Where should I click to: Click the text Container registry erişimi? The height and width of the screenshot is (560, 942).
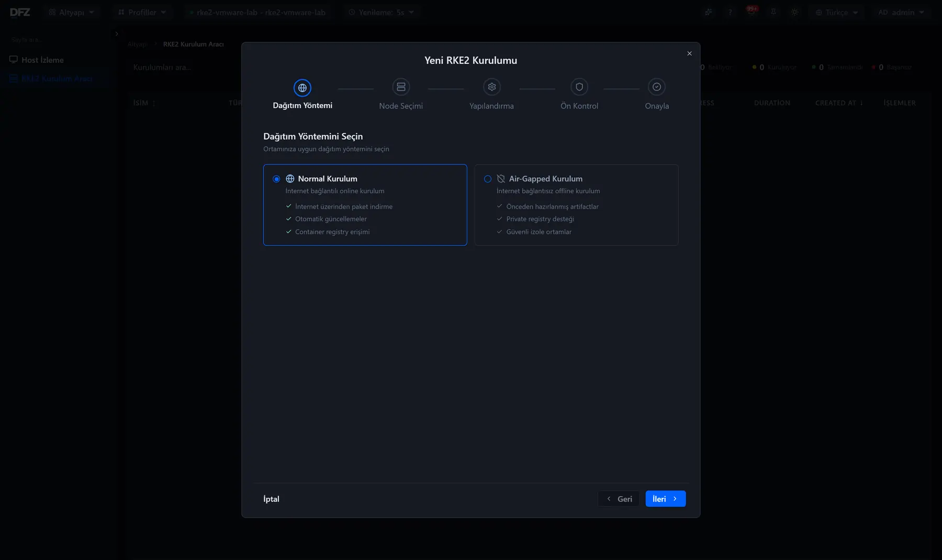pyautogui.click(x=332, y=232)
